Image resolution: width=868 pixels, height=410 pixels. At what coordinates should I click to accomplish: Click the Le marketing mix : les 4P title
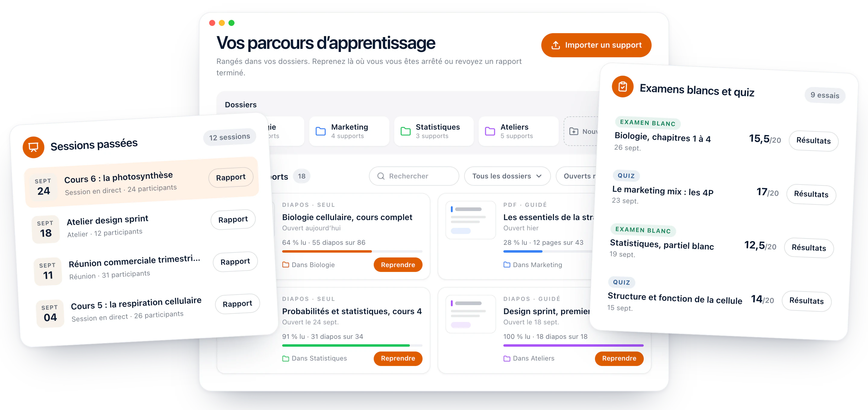pyautogui.click(x=663, y=191)
